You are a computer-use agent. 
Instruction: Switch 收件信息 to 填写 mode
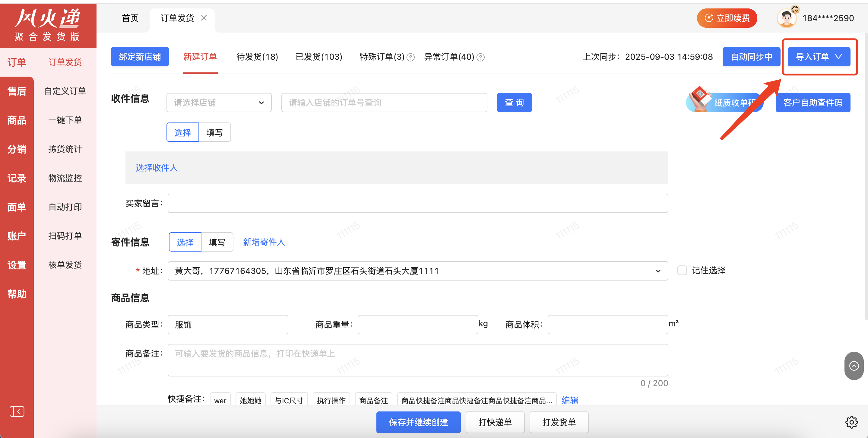[x=215, y=132]
